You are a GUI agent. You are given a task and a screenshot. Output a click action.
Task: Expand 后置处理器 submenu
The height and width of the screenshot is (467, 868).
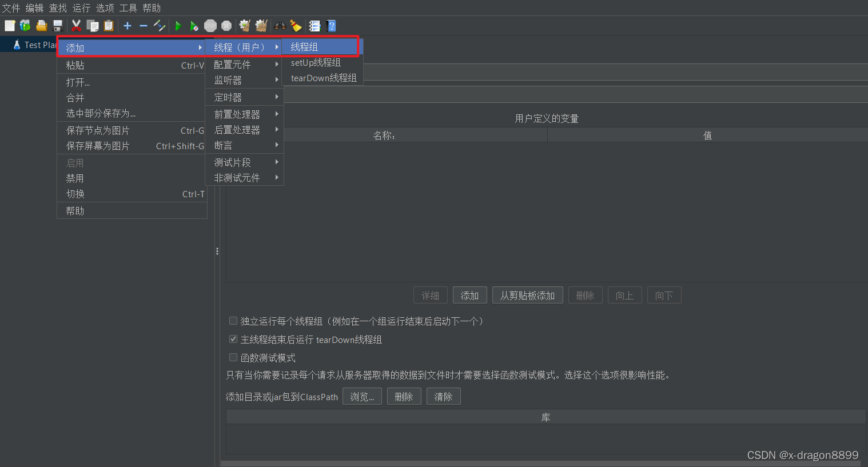(x=245, y=130)
